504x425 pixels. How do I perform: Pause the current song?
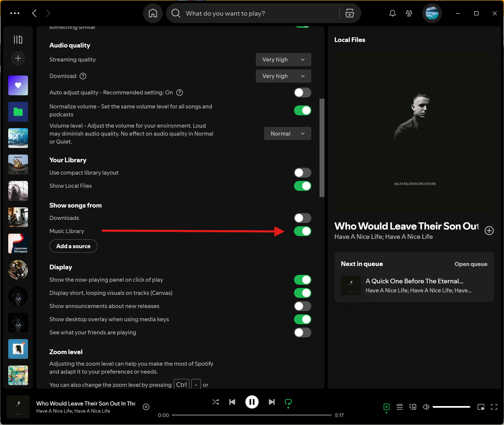coord(252,402)
